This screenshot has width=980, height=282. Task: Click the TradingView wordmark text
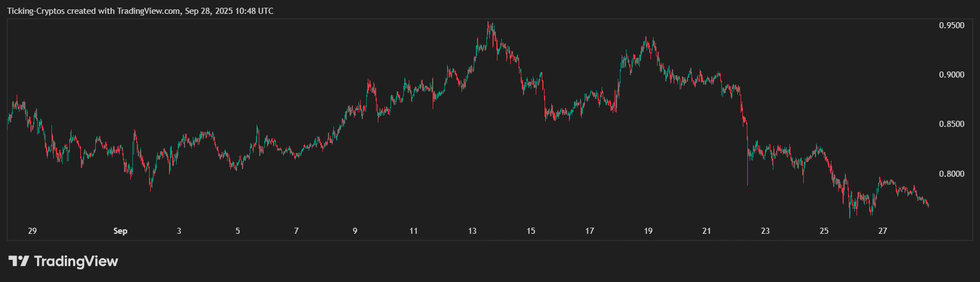[76, 261]
